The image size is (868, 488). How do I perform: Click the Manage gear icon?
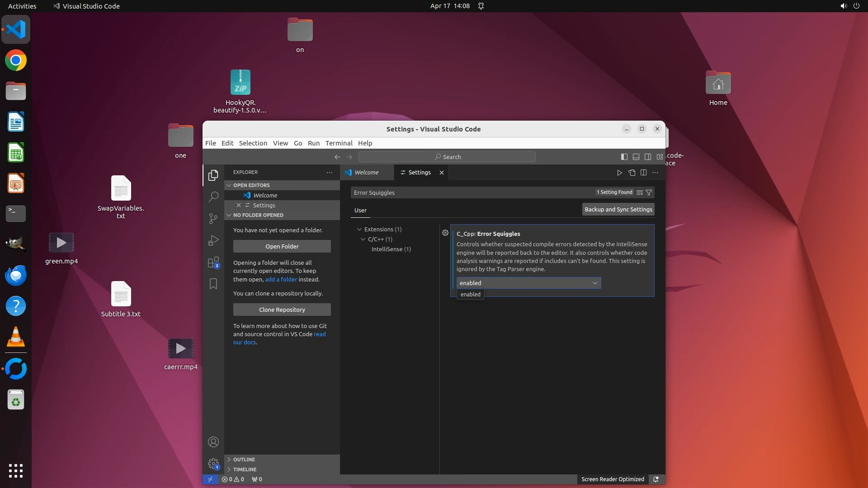[213, 463]
